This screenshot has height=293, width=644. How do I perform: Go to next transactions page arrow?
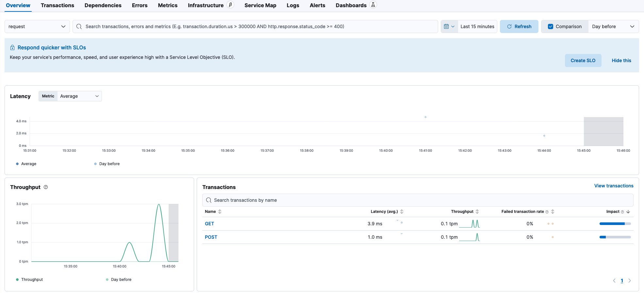630,281
